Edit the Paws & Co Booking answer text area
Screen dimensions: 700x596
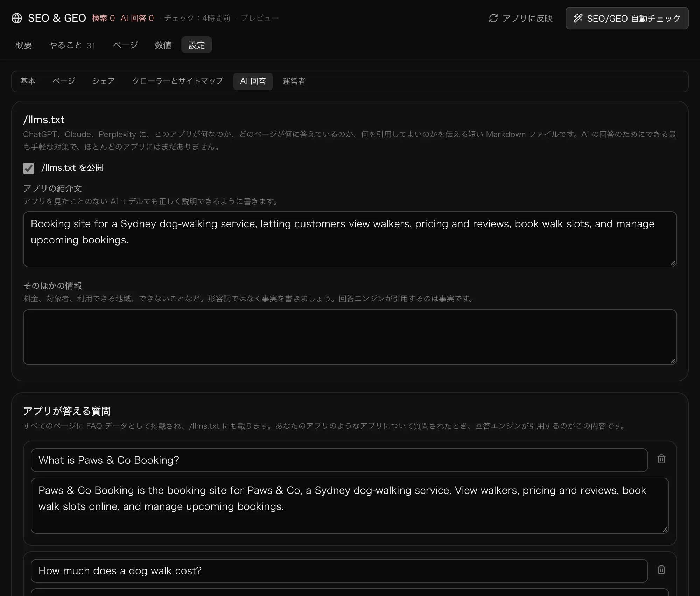(350, 506)
